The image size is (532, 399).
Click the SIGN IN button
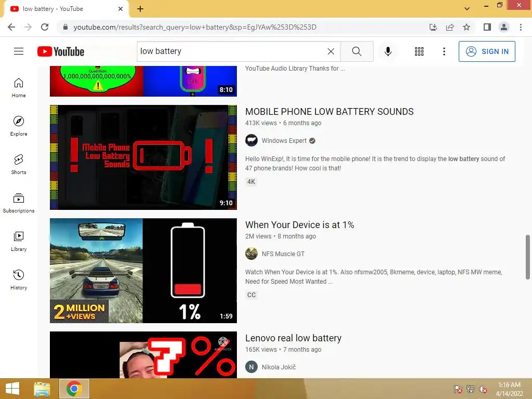(x=487, y=51)
